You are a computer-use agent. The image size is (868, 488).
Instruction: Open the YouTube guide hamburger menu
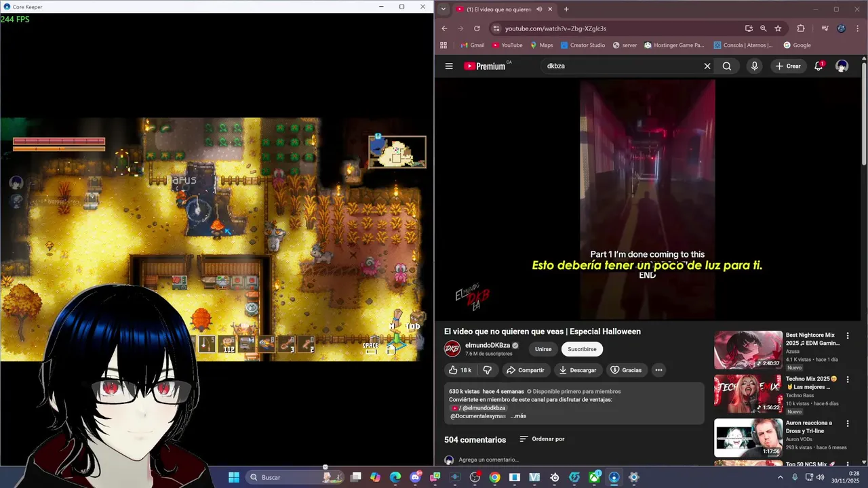tap(449, 66)
